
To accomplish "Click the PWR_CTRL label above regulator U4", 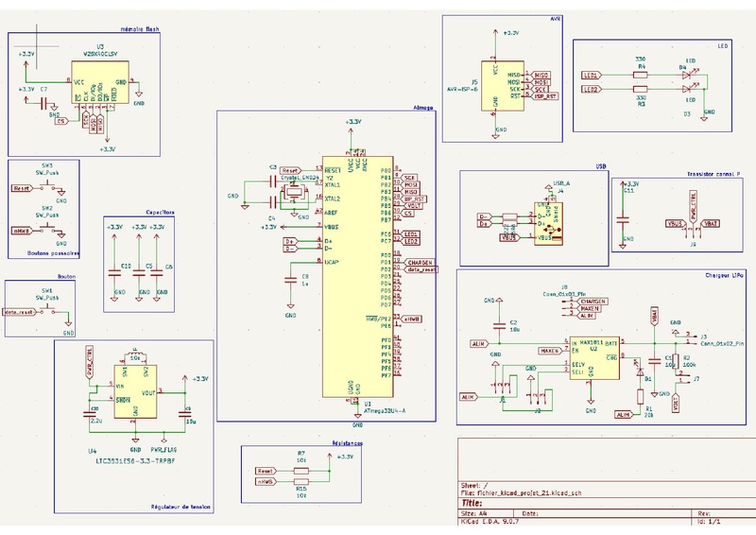I will point(89,362).
